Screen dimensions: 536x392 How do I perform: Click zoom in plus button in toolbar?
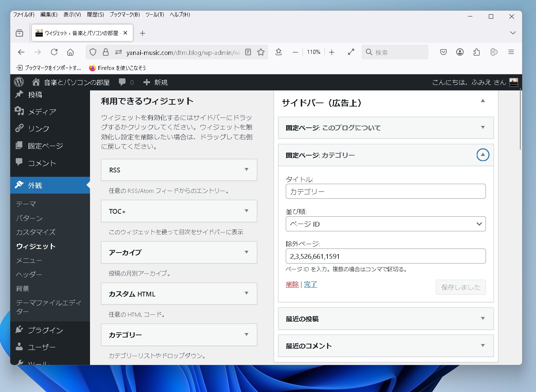point(331,52)
